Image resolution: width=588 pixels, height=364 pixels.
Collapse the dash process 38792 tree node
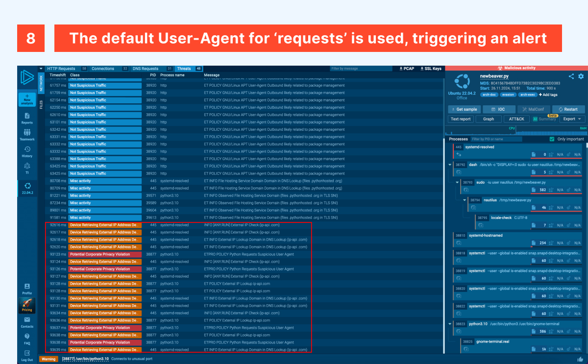coord(450,165)
